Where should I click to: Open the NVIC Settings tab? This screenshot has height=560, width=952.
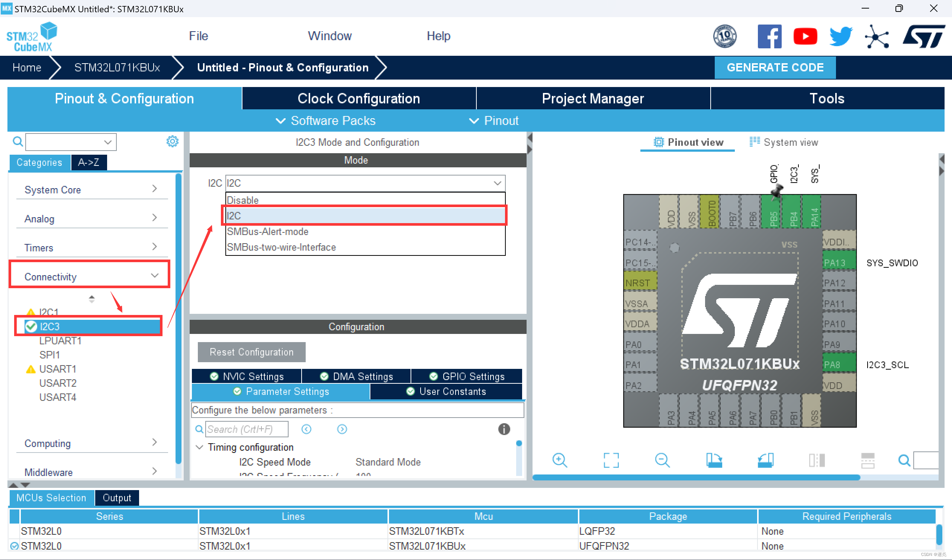[x=247, y=376]
